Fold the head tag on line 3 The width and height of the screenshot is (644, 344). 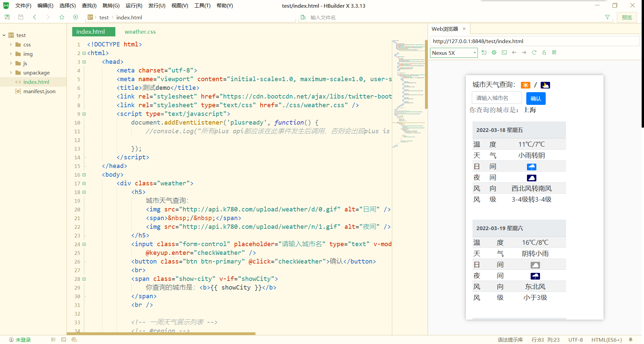[84, 62]
